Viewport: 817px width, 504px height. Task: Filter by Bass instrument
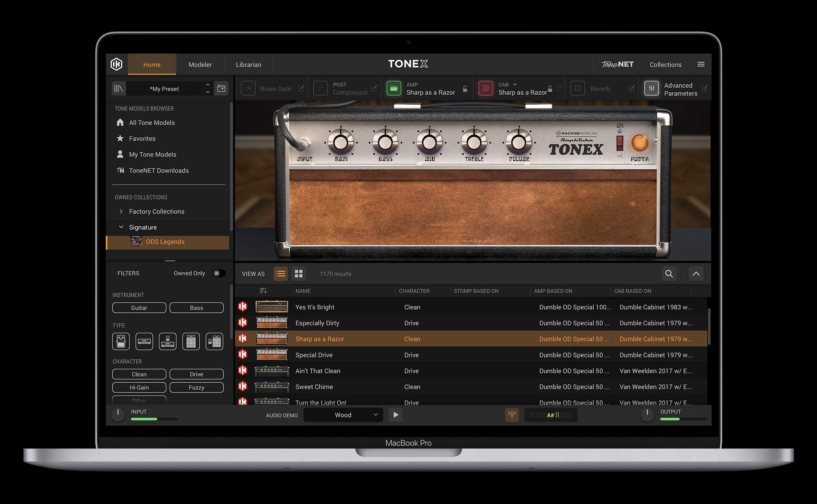click(196, 308)
